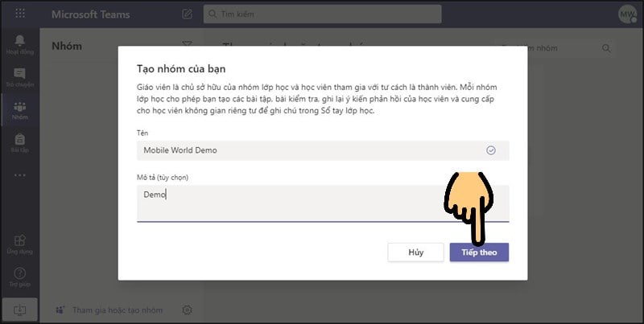The image size is (644, 324).
Task: Open the Hoạt động activity bell
Action: pyautogui.click(x=19, y=45)
